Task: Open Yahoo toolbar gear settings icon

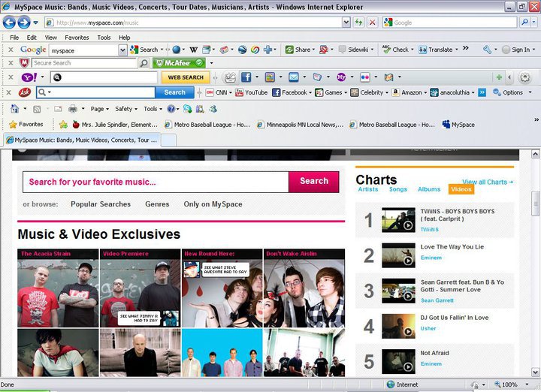Action: (524, 77)
